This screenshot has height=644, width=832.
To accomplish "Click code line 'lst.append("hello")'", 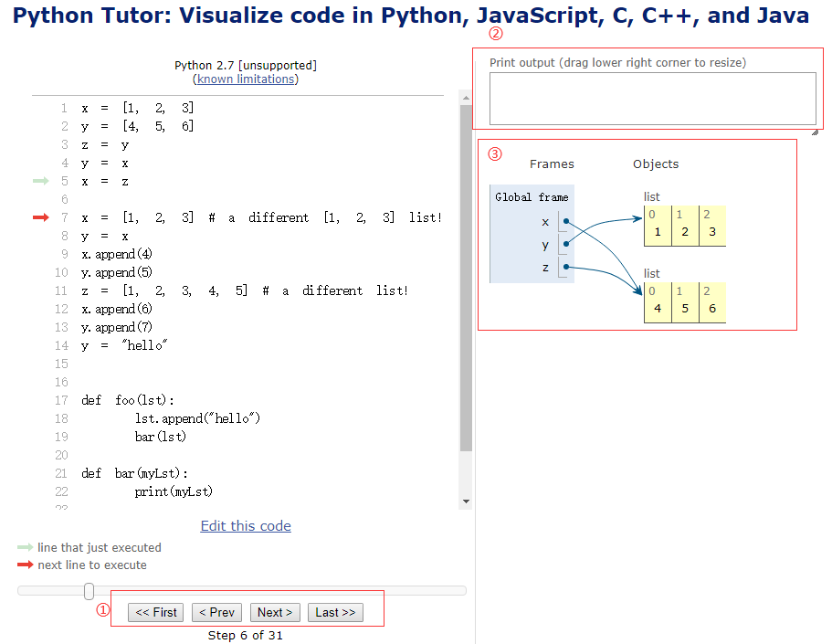I will coord(197,418).
